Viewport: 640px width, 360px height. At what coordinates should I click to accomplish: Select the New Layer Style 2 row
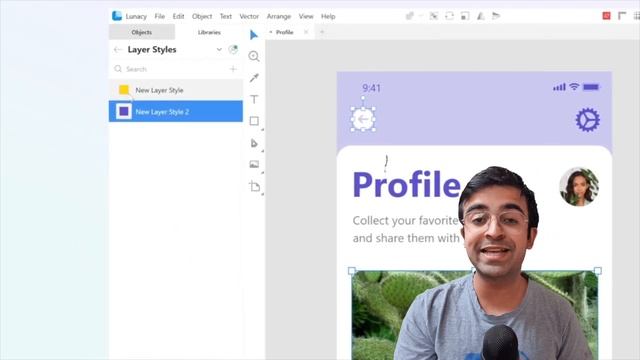[176, 111]
